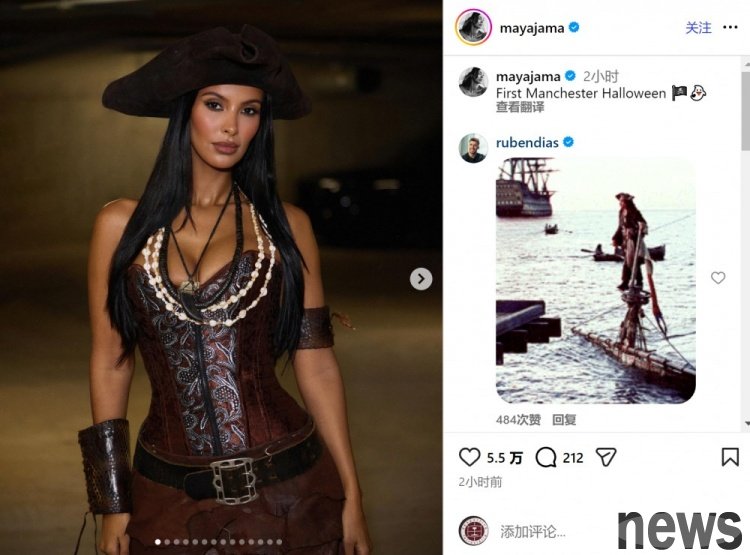Open rubendias avatar in comments
Screen dimensions: 750x555
click(473, 148)
